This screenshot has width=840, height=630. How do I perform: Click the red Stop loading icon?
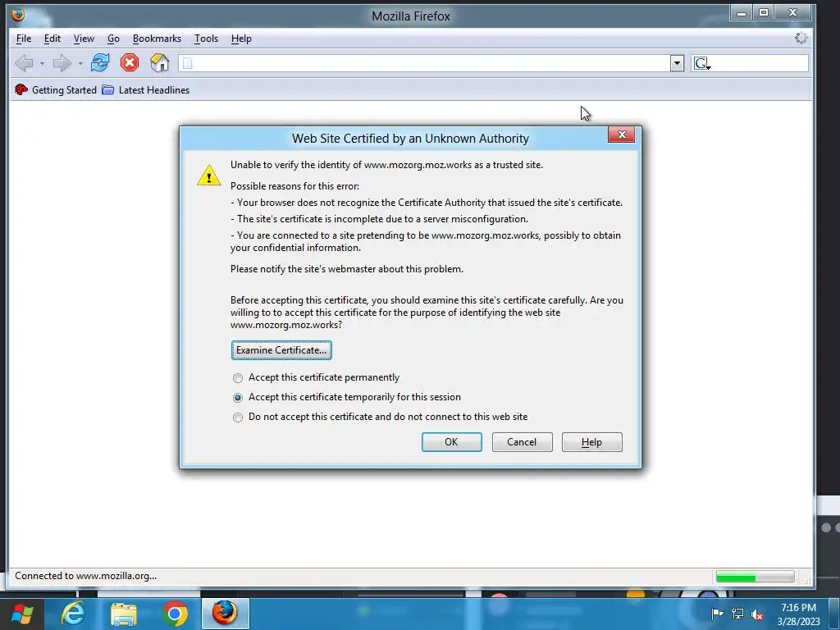pos(129,62)
